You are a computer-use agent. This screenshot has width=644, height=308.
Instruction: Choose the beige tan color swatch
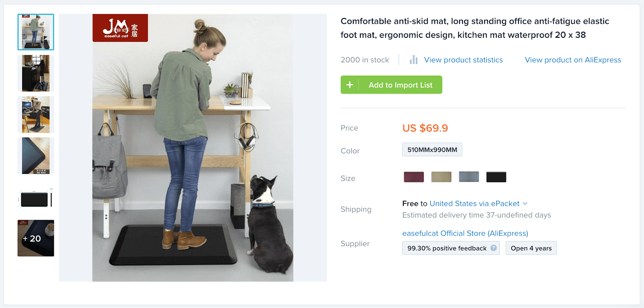pyautogui.click(x=441, y=177)
